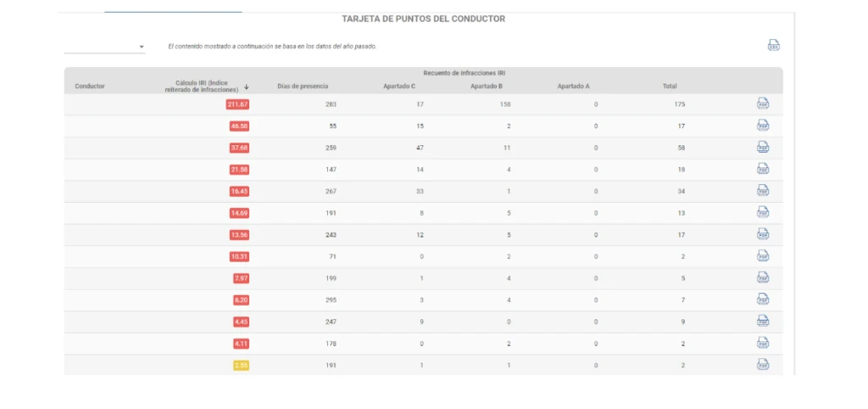Select the 247 days of presence cell

[x=331, y=322]
